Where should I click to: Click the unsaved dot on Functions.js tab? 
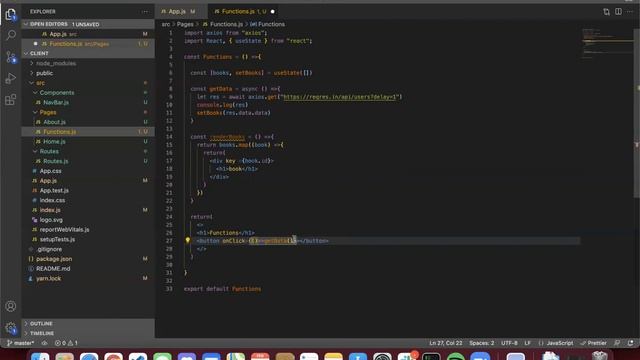pos(273,11)
